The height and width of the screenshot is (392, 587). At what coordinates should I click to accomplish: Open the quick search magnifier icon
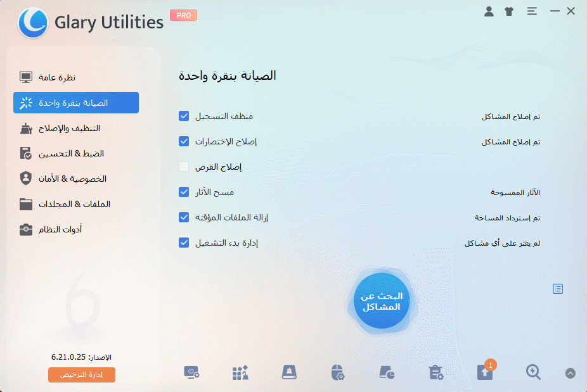[533, 372]
